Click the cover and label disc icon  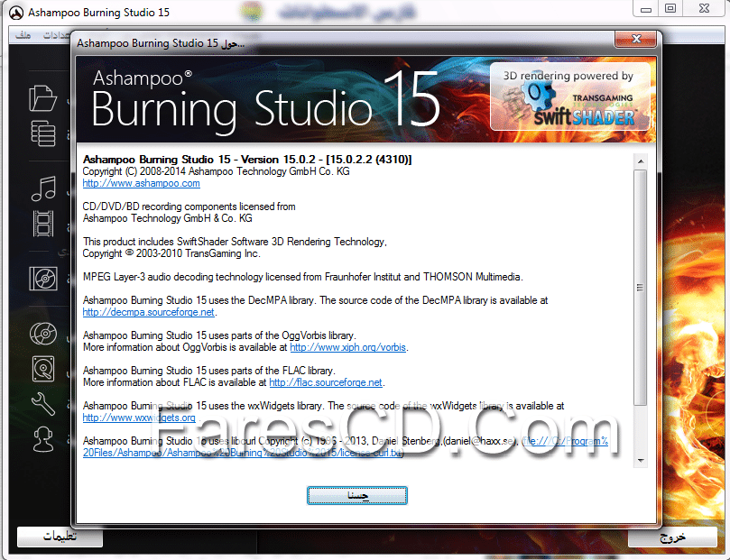(x=43, y=279)
